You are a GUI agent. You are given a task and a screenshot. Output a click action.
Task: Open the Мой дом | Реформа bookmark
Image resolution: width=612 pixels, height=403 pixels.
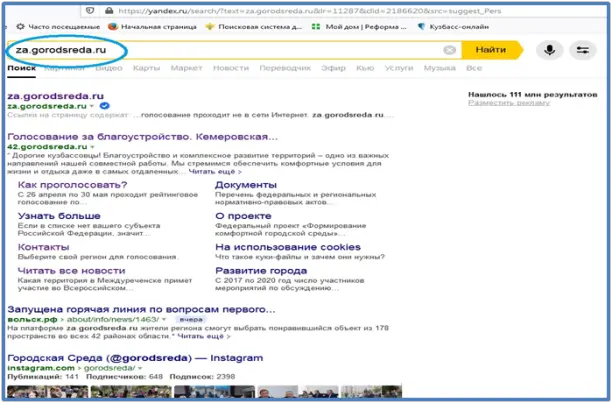click(359, 27)
